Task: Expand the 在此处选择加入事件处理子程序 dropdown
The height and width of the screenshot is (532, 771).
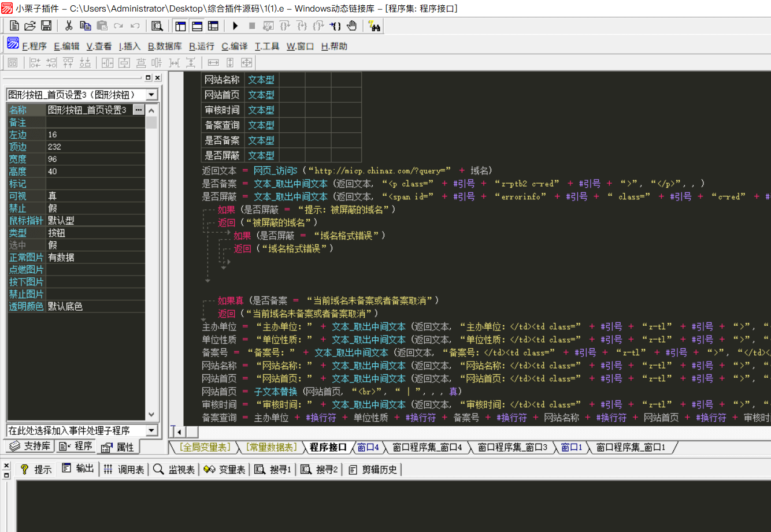Action: [151, 430]
